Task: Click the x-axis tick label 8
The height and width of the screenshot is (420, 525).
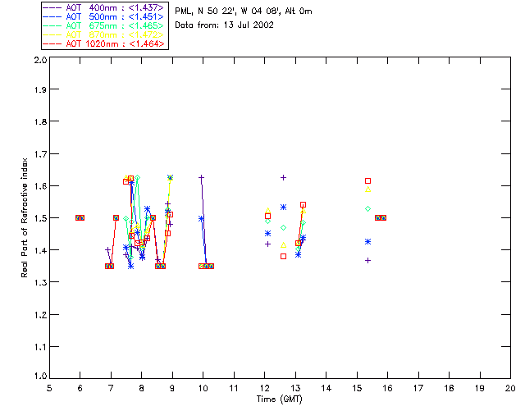Action: point(142,389)
